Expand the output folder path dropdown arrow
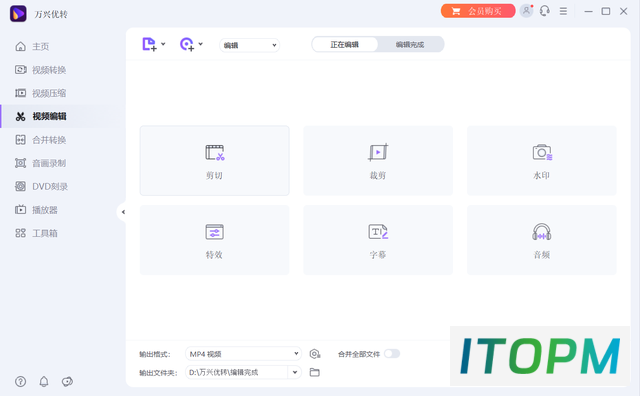The height and width of the screenshot is (396, 640). pos(295,372)
